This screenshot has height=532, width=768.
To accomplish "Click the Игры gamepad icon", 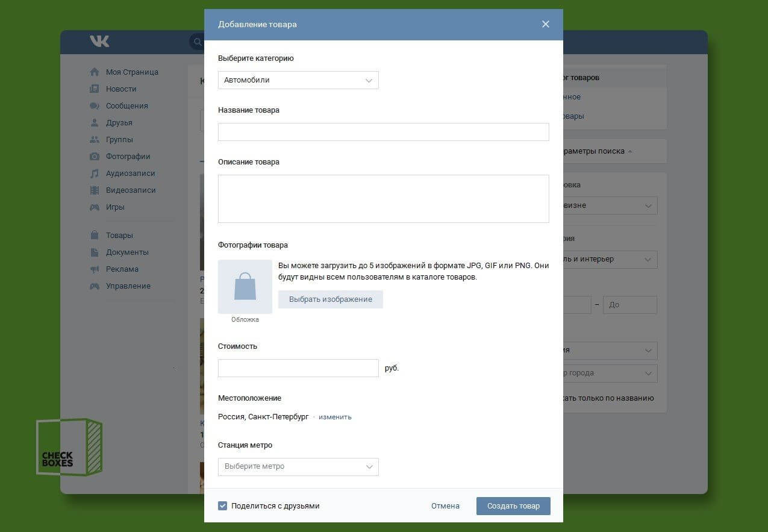I will [x=95, y=207].
